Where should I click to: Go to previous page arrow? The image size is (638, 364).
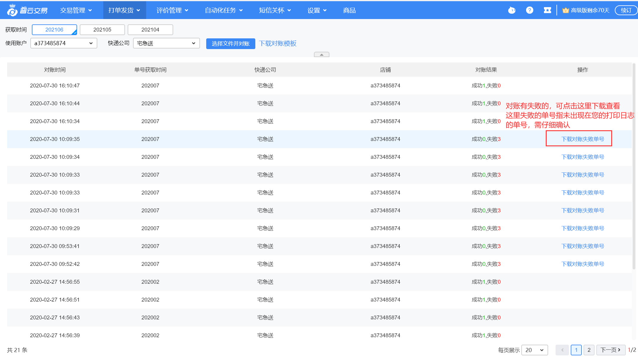[x=562, y=350]
